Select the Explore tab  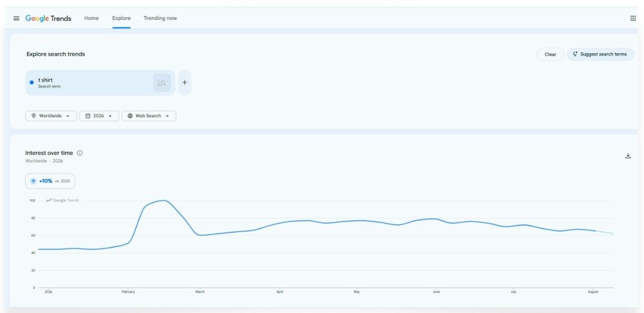click(x=121, y=18)
